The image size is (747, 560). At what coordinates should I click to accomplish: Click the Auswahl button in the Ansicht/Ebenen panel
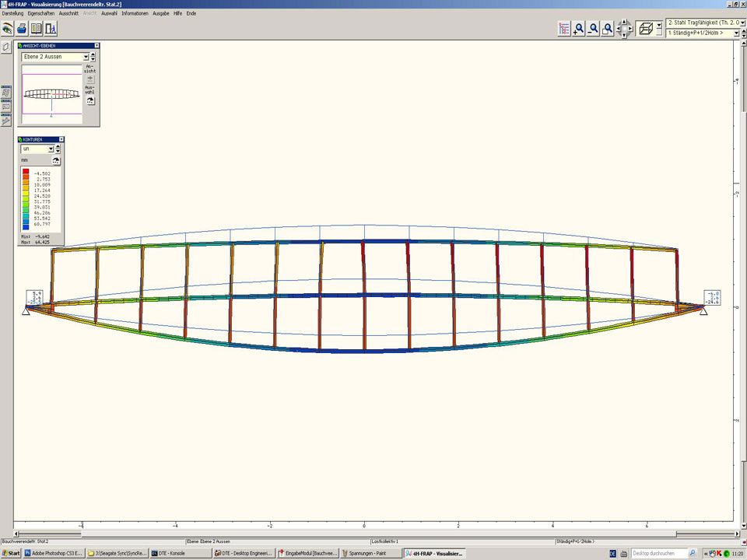pyautogui.click(x=89, y=100)
